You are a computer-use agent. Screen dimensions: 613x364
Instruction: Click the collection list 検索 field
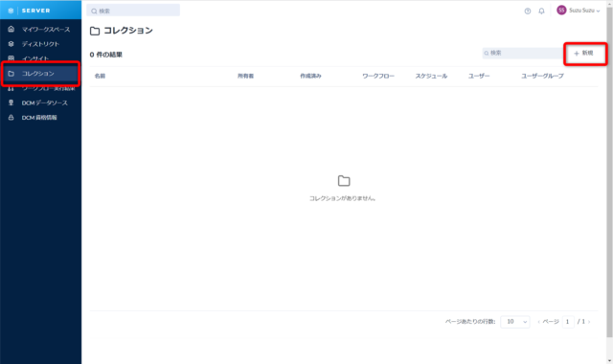pyautogui.click(x=522, y=54)
